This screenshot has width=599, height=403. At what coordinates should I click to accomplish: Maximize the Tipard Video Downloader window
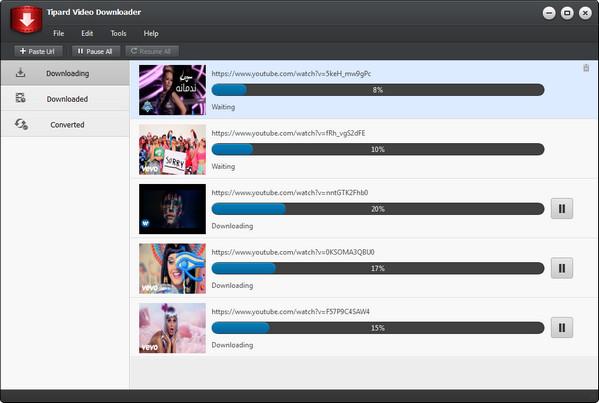click(x=567, y=13)
